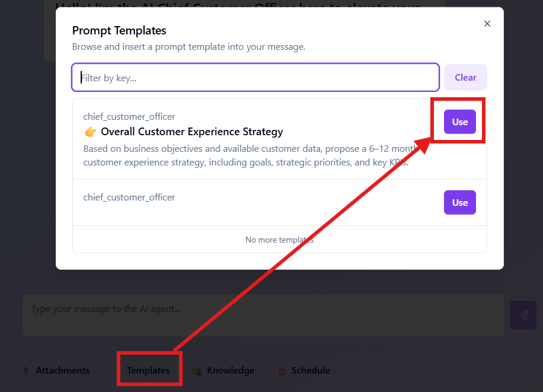Click the paper plane send icon
This screenshot has height=392, width=543.
[522, 315]
